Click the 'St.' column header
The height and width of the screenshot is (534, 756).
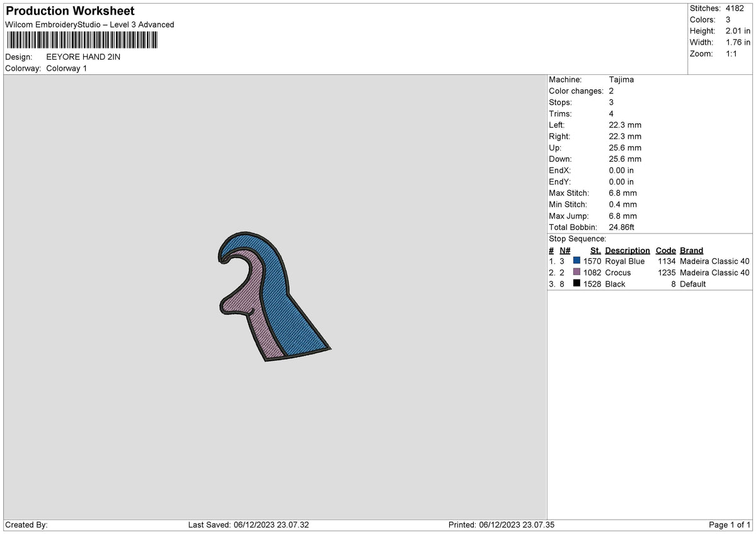click(595, 250)
